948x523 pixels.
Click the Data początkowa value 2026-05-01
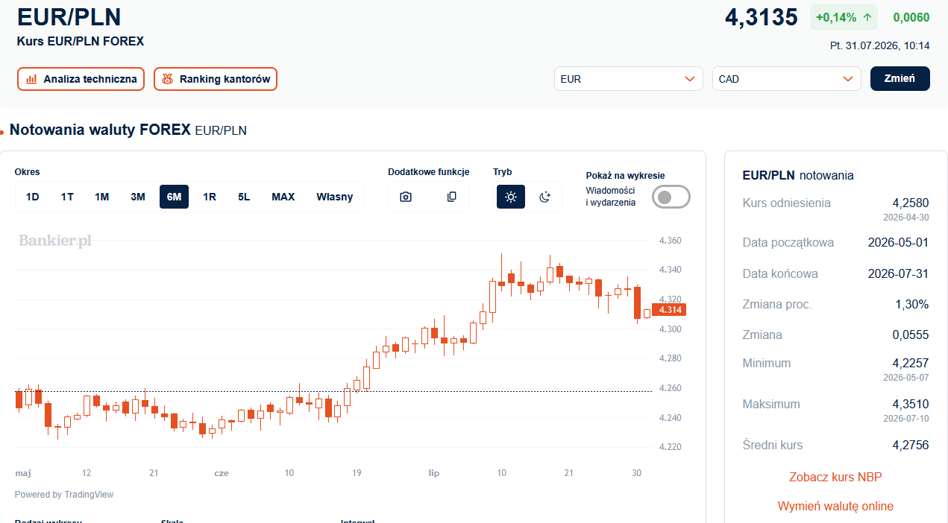pyautogui.click(x=898, y=242)
